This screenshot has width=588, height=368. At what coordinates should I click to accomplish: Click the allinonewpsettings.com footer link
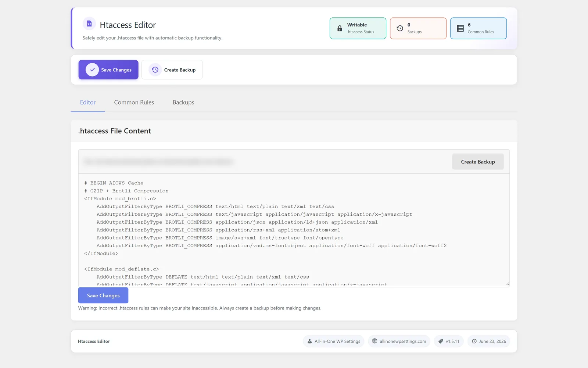(399, 341)
